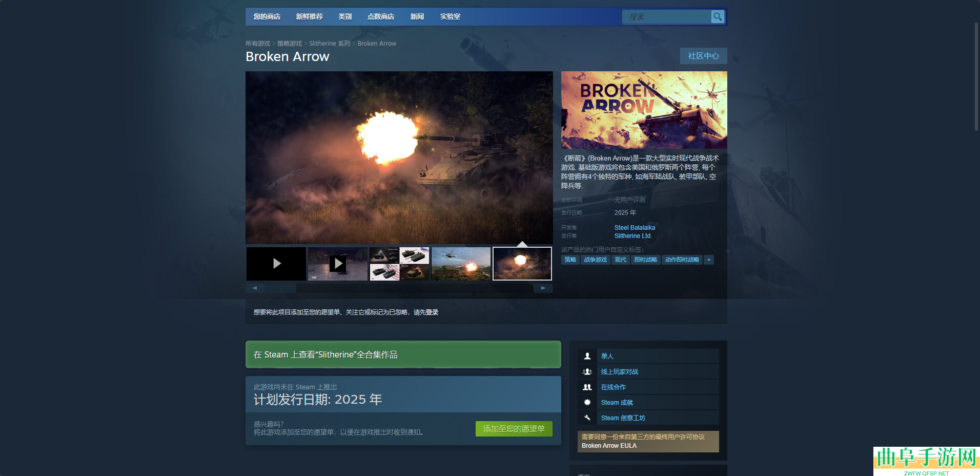The image size is (980, 476).
Task: Follow the Broken Arrow breadcrumb link
Action: point(377,44)
